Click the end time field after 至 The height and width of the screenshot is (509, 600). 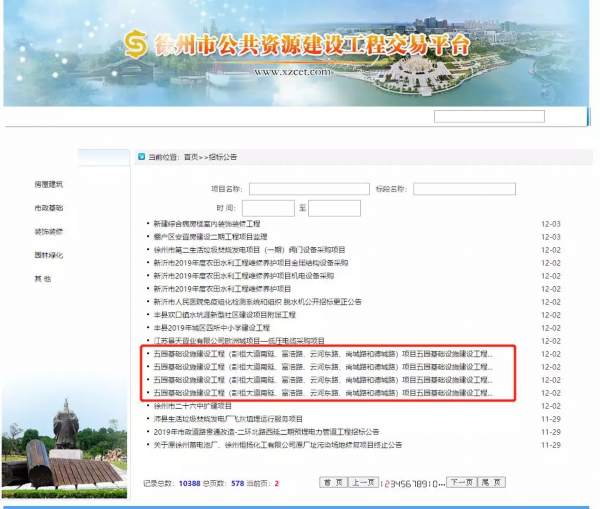coord(334,208)
